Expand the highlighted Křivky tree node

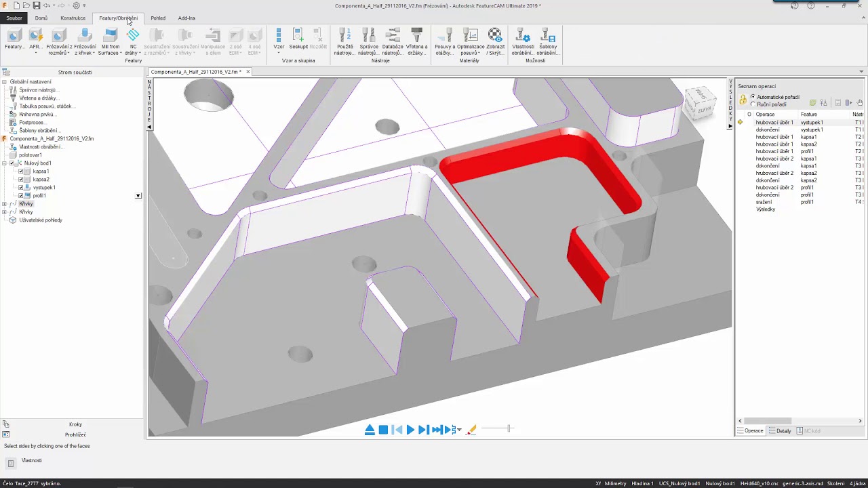point(4,204)
